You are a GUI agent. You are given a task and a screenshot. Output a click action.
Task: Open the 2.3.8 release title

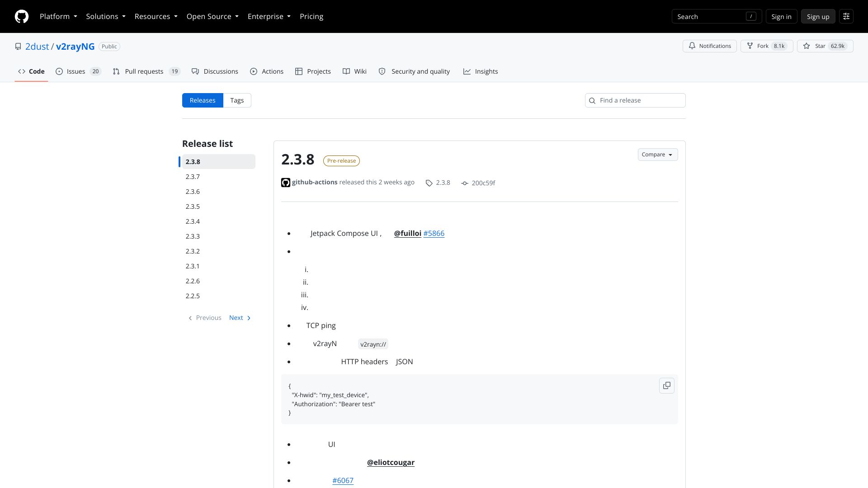tap(297, 160)
